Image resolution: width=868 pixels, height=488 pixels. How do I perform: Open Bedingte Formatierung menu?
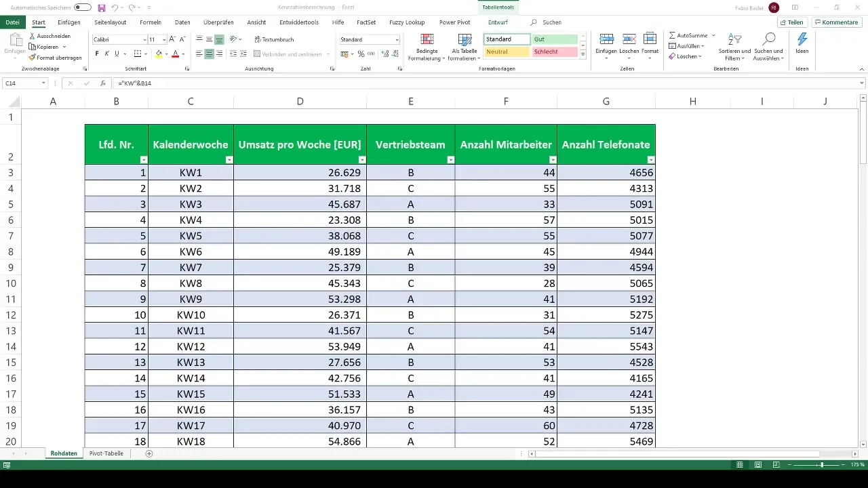coord(427,47)
